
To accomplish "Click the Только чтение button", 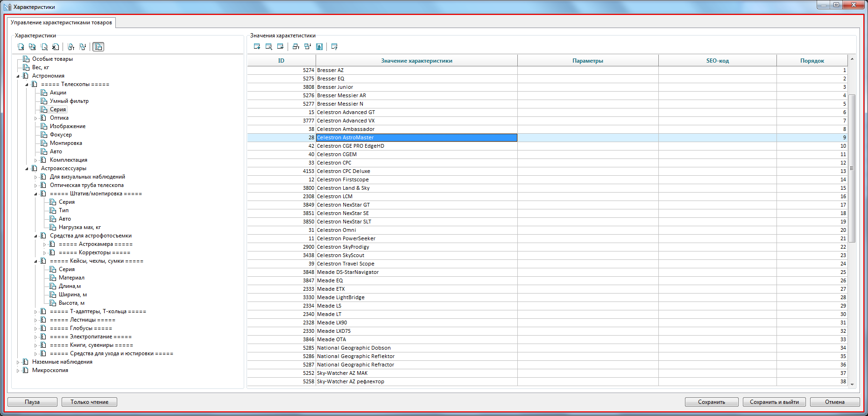I will click(89, 402).
